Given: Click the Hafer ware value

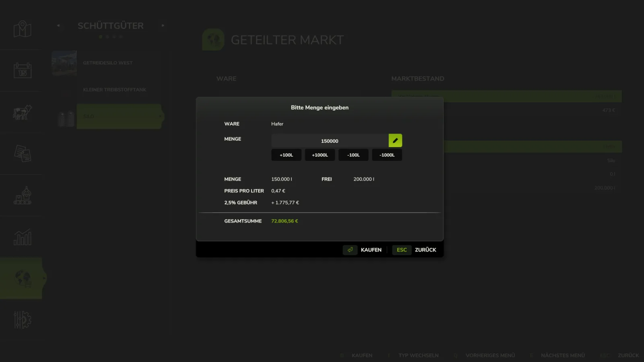Looking at the screenshot, I should coord(277,124).
